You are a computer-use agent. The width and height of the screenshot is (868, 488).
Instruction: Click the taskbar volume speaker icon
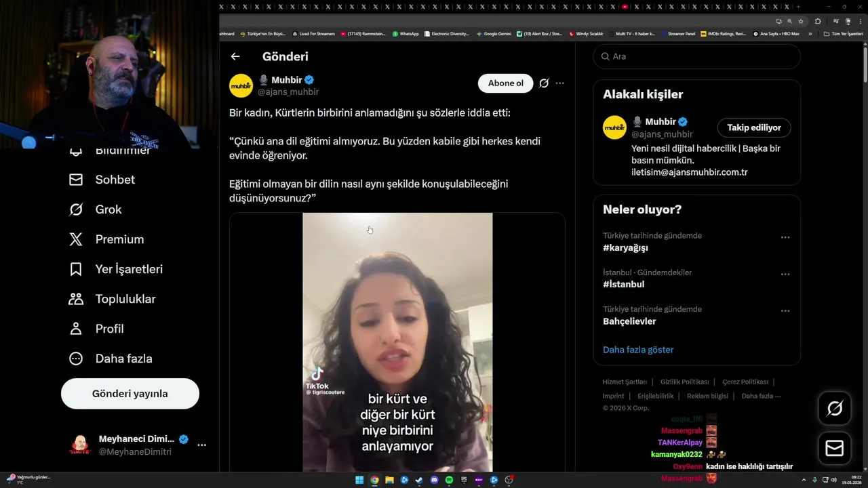click(833, 480)
